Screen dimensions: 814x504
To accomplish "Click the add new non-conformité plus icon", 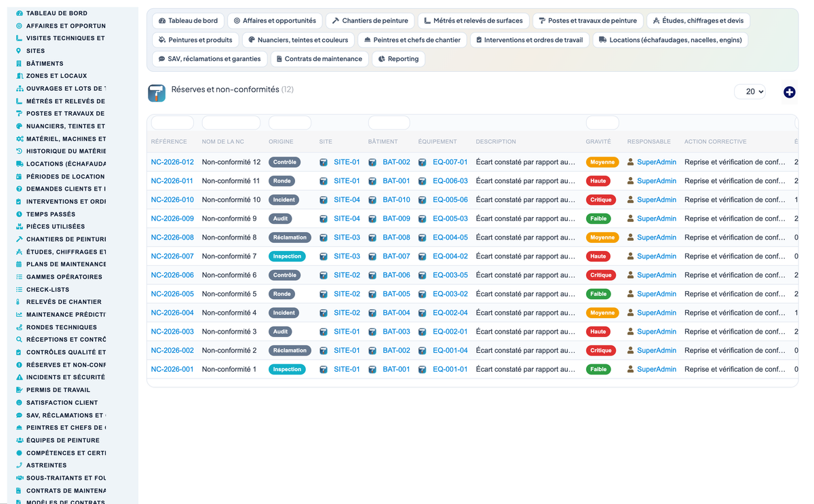I will pyautogui.click(x=789, y=92).
